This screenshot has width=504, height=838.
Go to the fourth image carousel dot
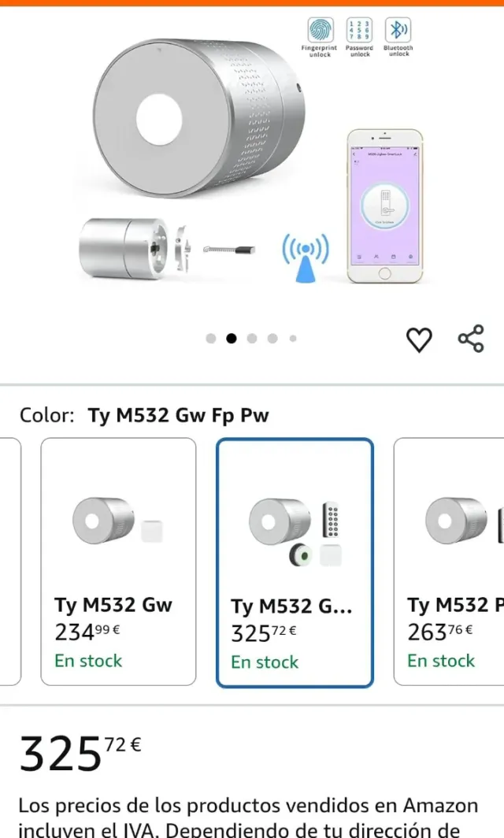(272, 339)
